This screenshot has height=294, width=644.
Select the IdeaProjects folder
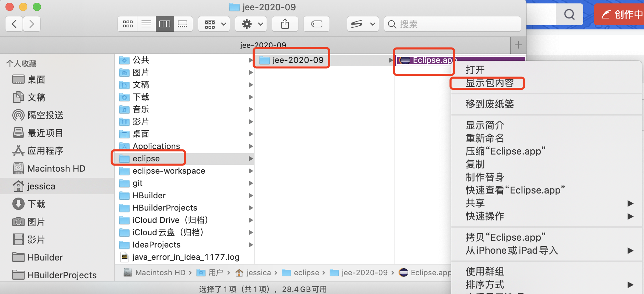tap(185, 245)
